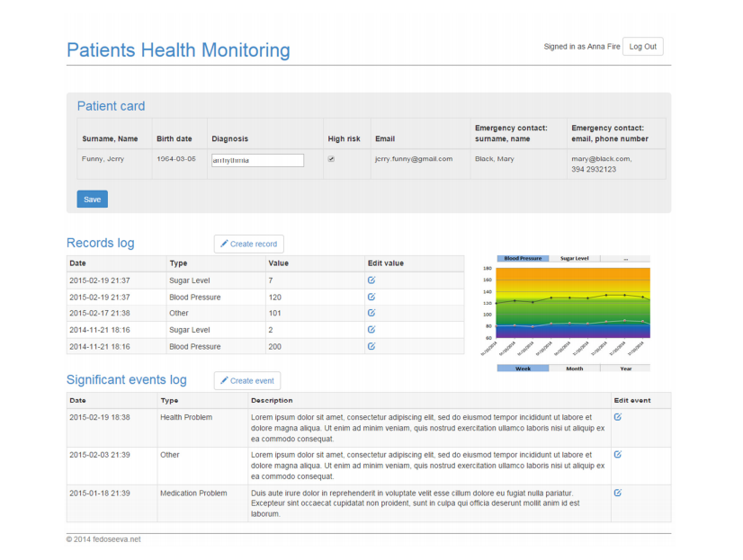
Task: Toggle the High risk checkbox
Action: pos(331,159)
